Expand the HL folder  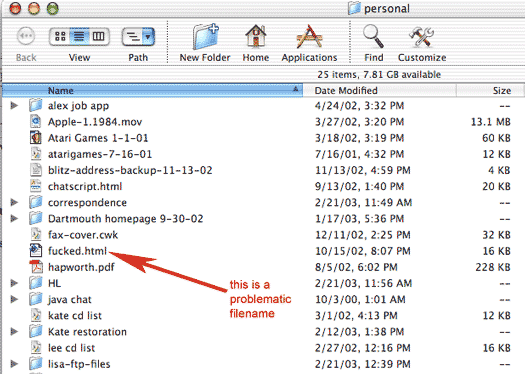(x=14, y=283)
